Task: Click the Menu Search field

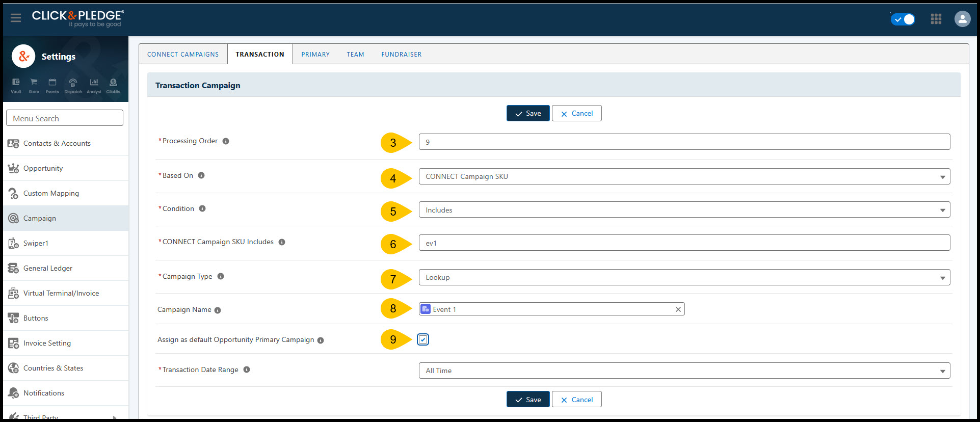Action: [65, 118]
